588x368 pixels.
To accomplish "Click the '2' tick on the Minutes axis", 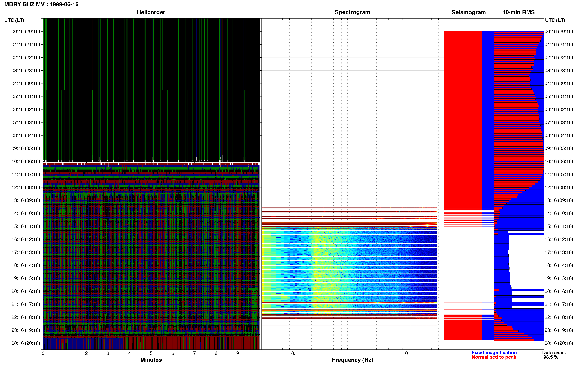I will [86, 353].
